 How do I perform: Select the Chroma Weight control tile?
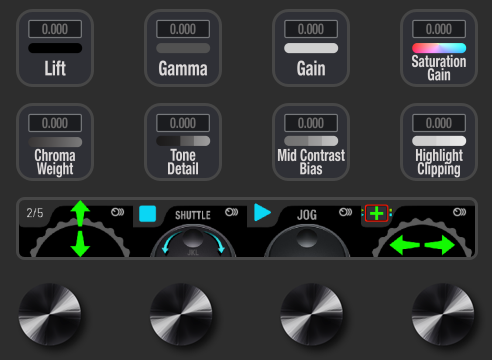click(55, 142)
